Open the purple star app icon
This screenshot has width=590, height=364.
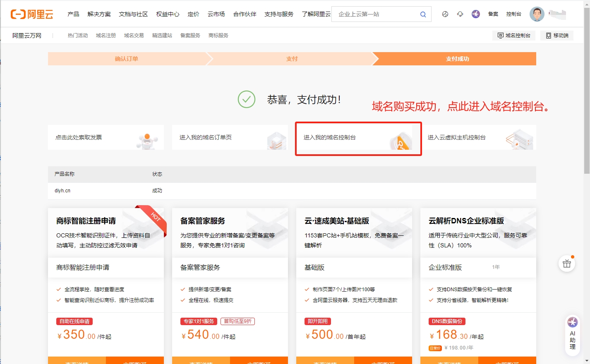tap(475, 14)
